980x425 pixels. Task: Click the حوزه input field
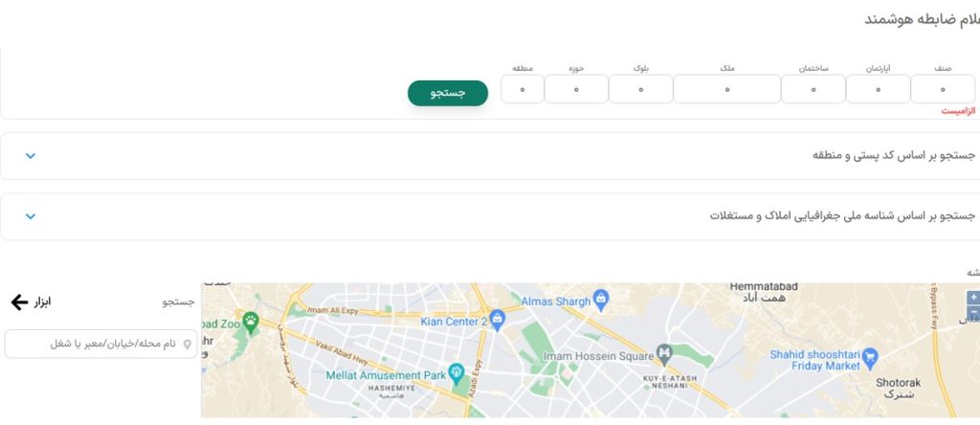point(576,89)
